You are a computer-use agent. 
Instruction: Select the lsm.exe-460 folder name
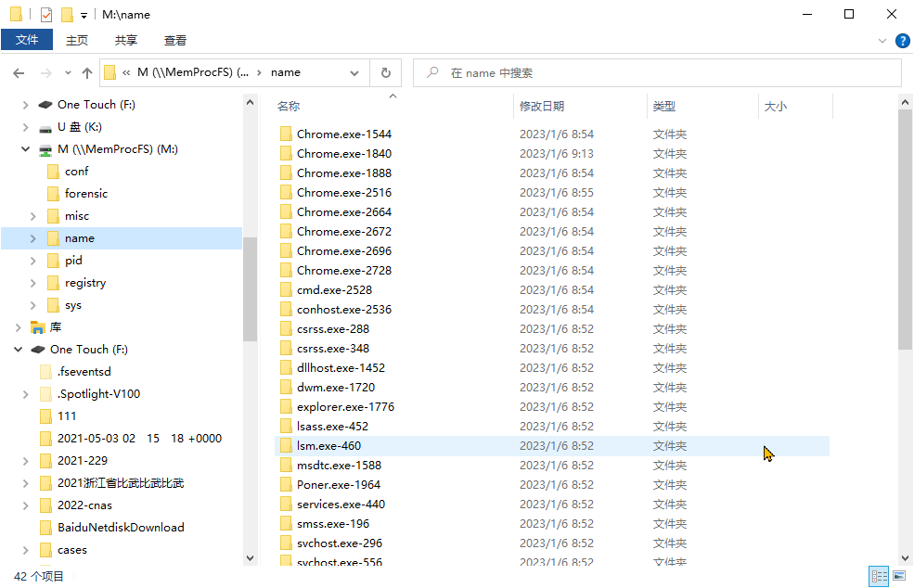tap(328, 446)
